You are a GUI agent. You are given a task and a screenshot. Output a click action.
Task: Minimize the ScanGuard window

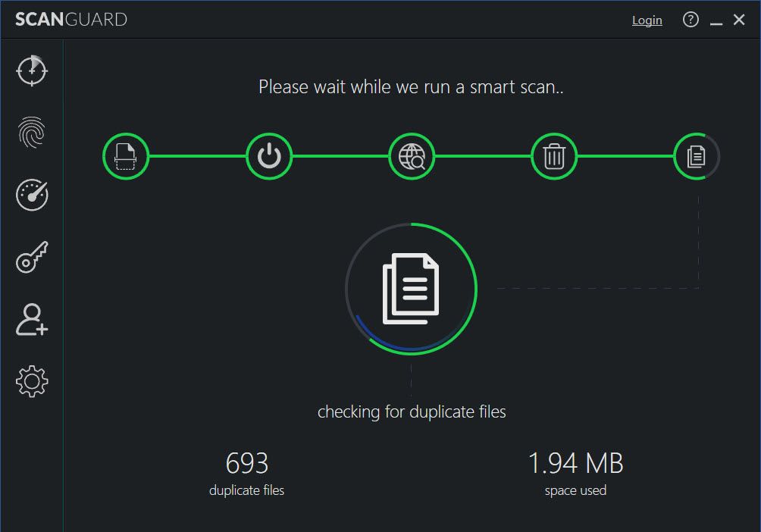(716, 23)
